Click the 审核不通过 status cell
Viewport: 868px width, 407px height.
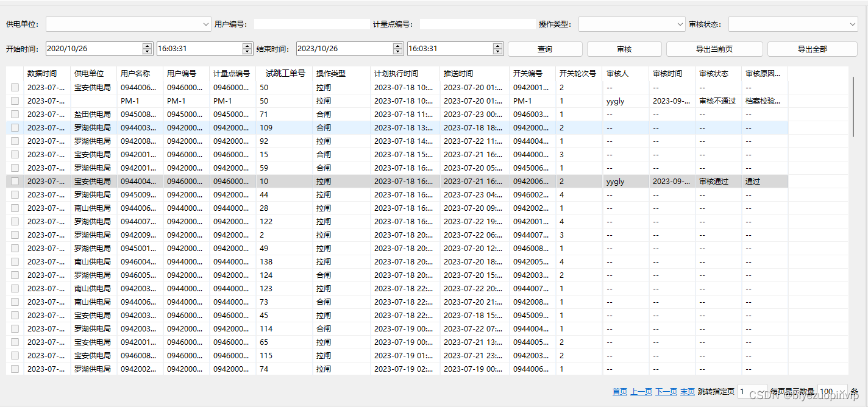pyautogui.click(x=718, y=101)
